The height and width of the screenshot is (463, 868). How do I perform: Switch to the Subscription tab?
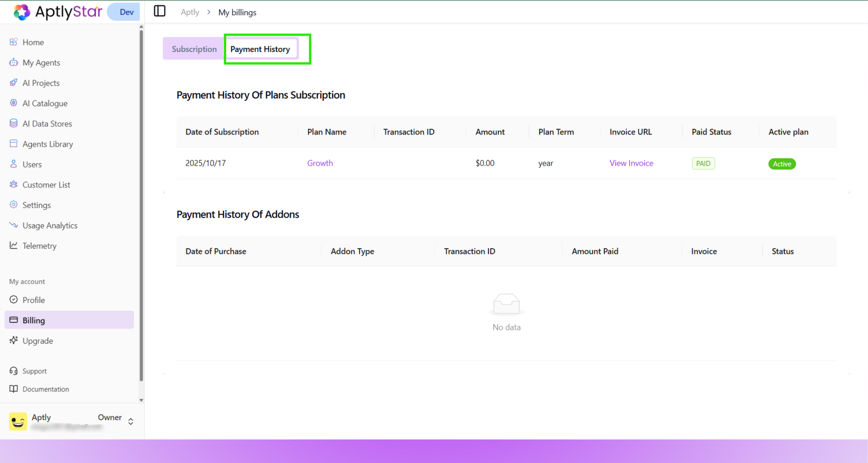click(194, 49)
